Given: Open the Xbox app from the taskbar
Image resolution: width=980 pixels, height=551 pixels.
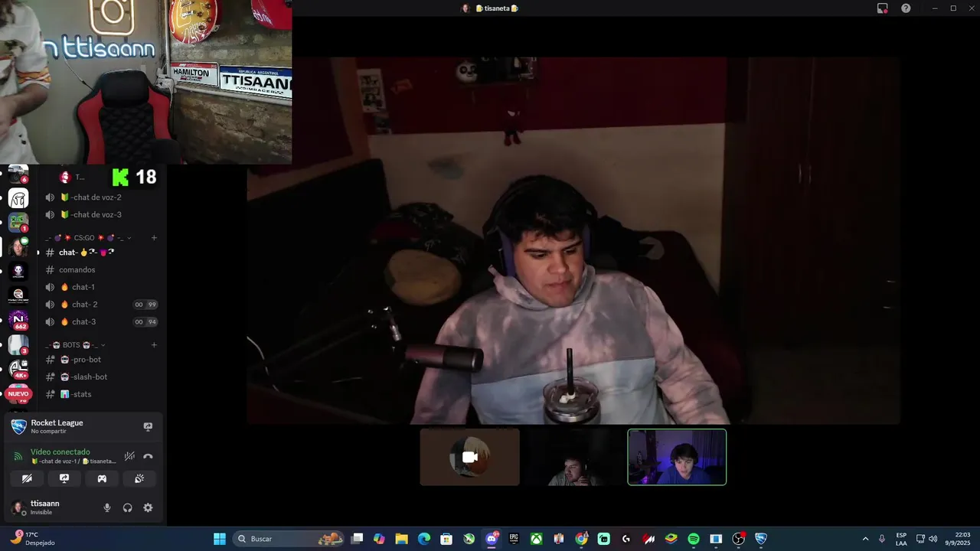Looking at the screenshot, I should click(x=537, y=539).
